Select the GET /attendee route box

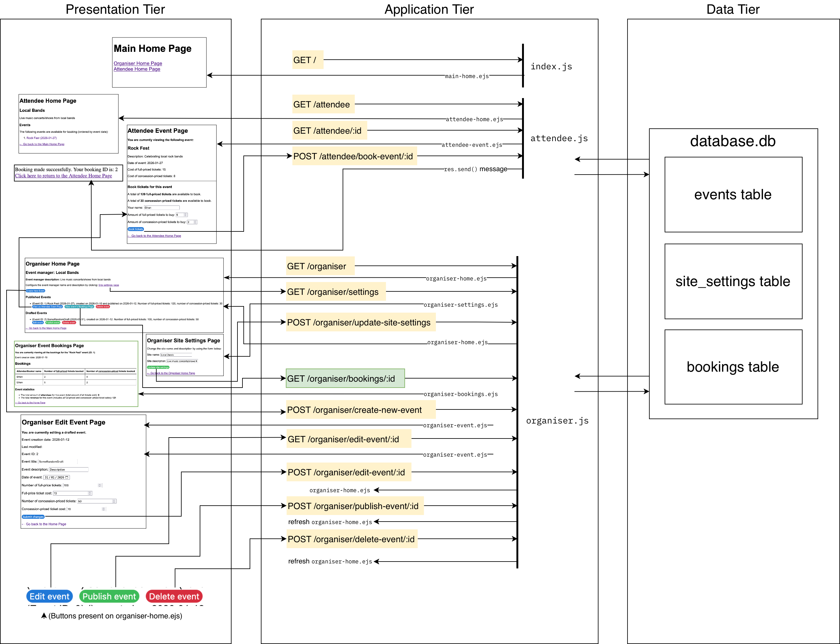coord(323,104)
